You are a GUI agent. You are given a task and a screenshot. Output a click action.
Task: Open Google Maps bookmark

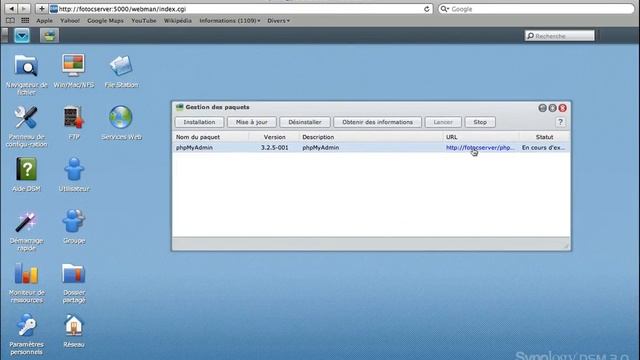click(105, 20)
